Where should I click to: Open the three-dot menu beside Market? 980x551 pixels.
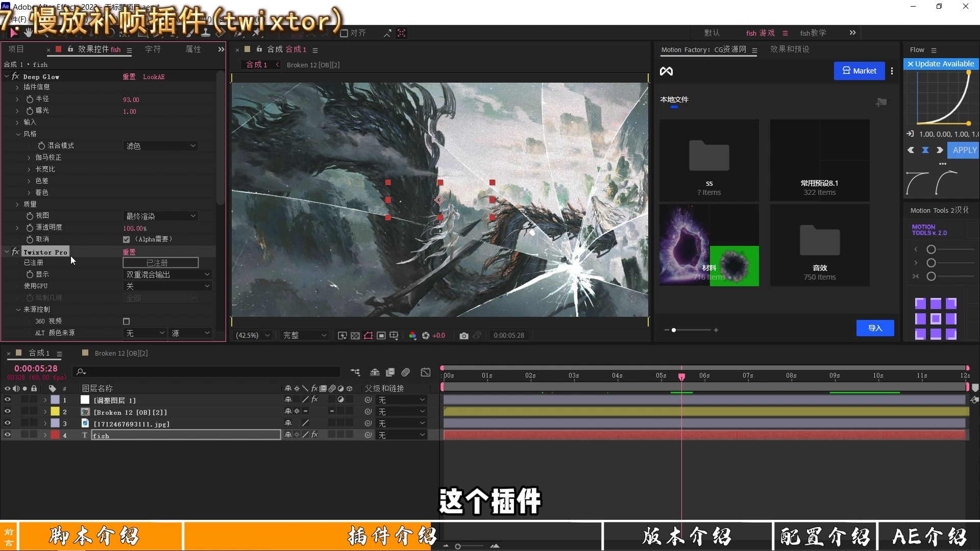[x=892, y=71]
